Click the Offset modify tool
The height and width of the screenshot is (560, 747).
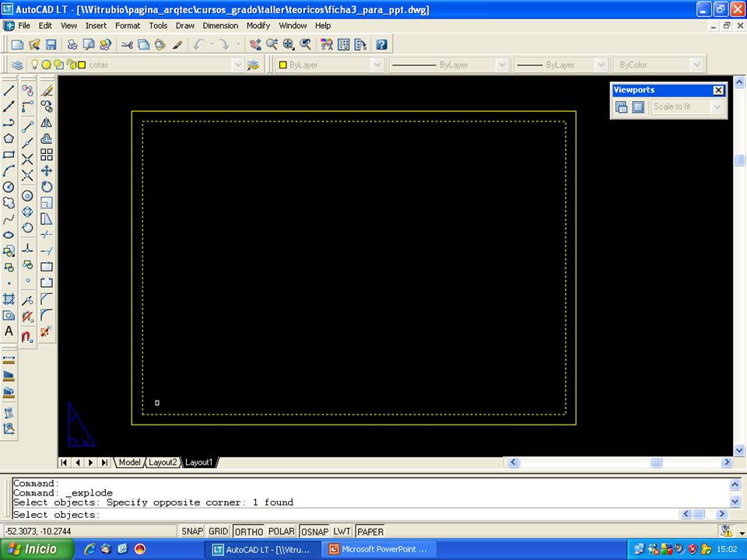(x=47, y=138)
